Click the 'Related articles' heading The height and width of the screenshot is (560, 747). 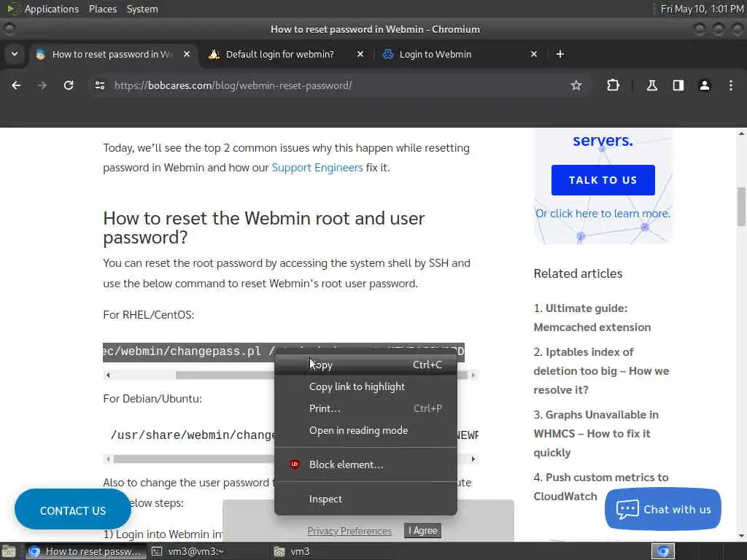[x=578, y=273]
